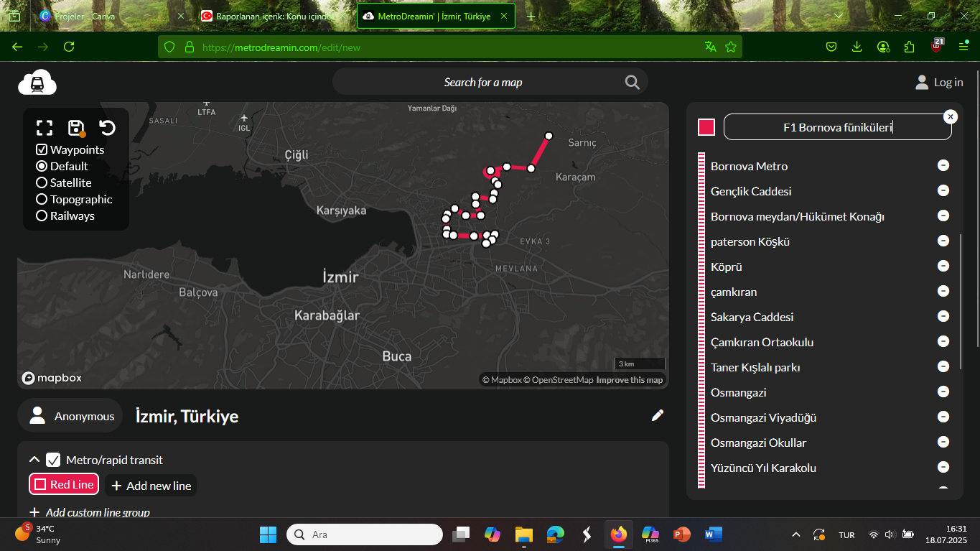
Task: Open the Firefox application menu
Action: click(x=963, y=47)
